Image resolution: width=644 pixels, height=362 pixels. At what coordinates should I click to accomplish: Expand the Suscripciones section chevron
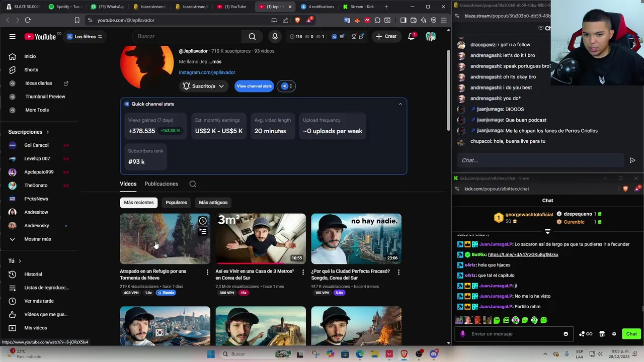pyautogui.click(x=48, y=132)
